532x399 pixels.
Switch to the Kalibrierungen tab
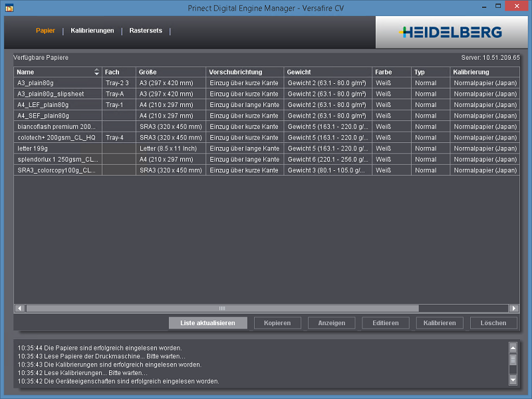point(92,31)
